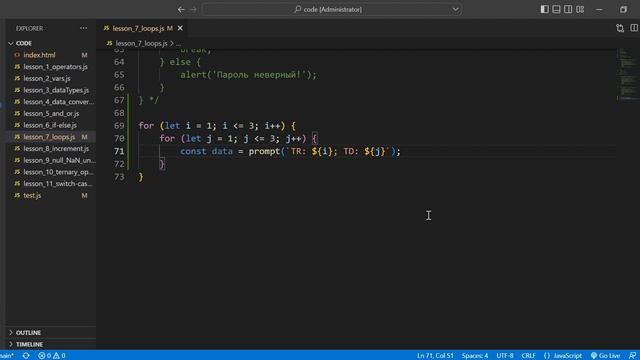Screen dimensions: 640x360
Task: Click Ln 71, Col 51 cursor position
Action: (x=435, y=356)
